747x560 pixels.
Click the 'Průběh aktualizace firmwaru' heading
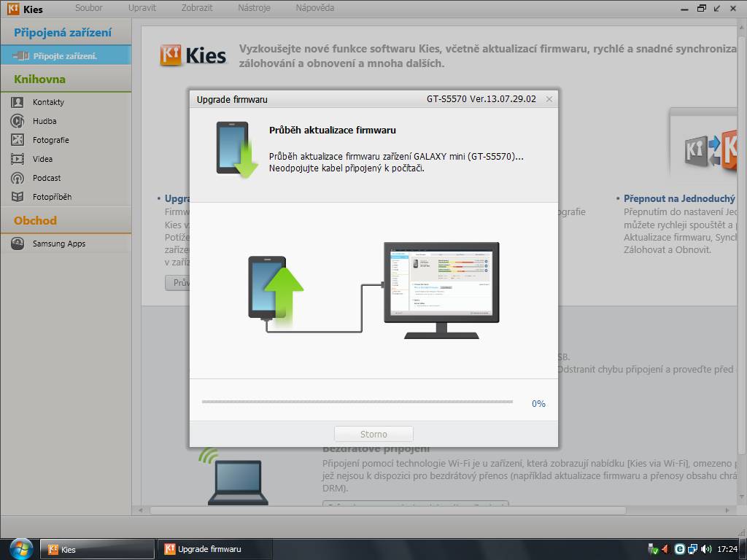click(333, 130)
